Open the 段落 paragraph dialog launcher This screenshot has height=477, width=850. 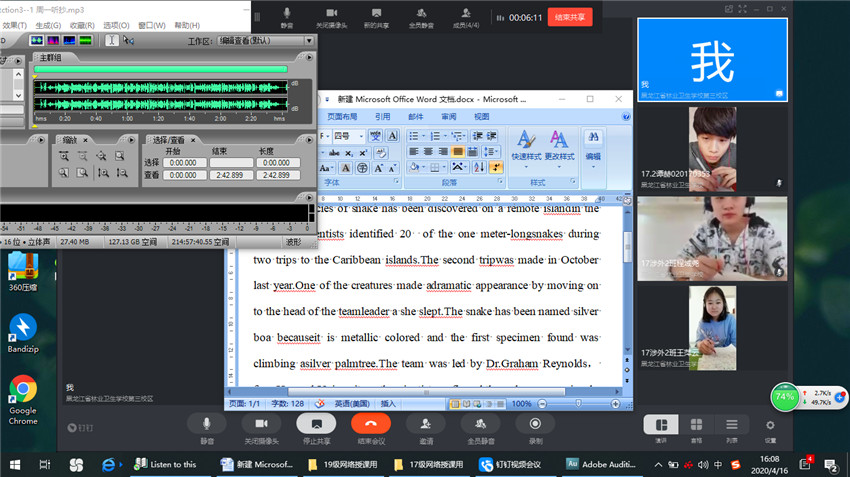(x=500, y=182)
